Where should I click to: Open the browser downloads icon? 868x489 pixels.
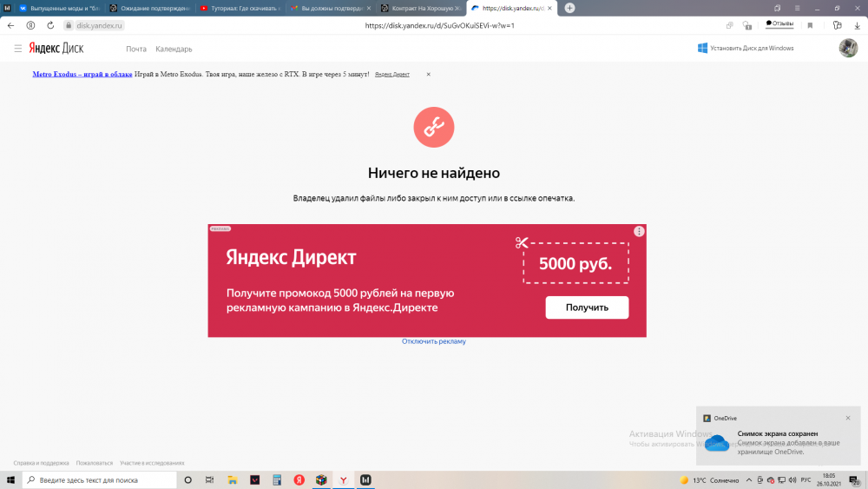tap(857, 25)
